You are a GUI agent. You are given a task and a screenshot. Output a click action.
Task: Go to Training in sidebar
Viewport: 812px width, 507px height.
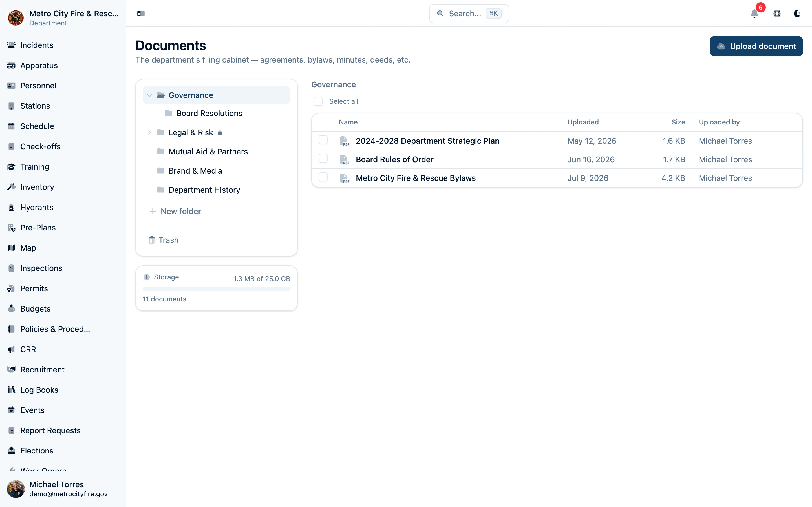point(35,167)
